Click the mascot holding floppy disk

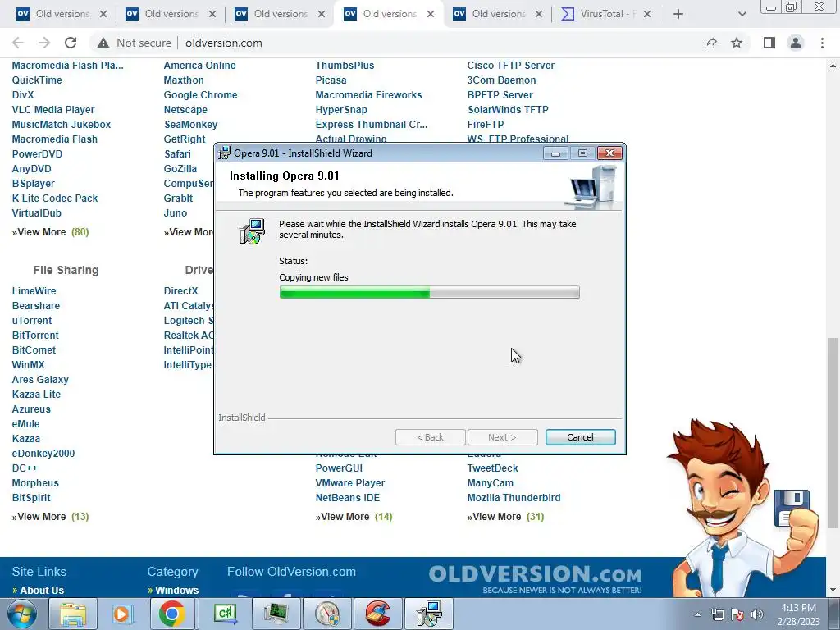click(x=742, y=506)
